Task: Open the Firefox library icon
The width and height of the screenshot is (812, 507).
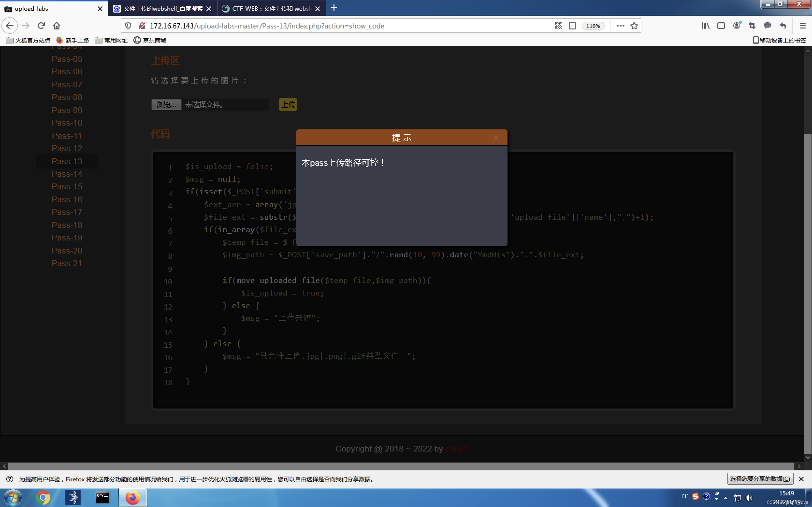Action: point(706,26)
